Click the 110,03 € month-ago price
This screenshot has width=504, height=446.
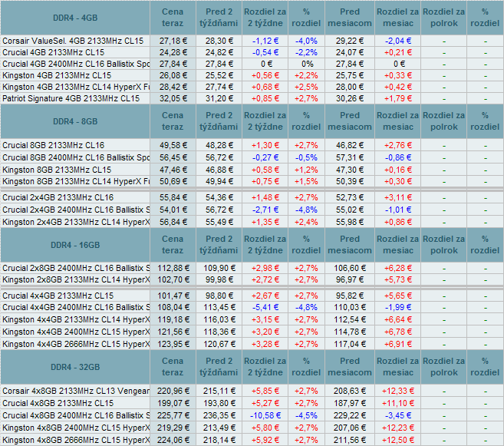click(350, 307)
